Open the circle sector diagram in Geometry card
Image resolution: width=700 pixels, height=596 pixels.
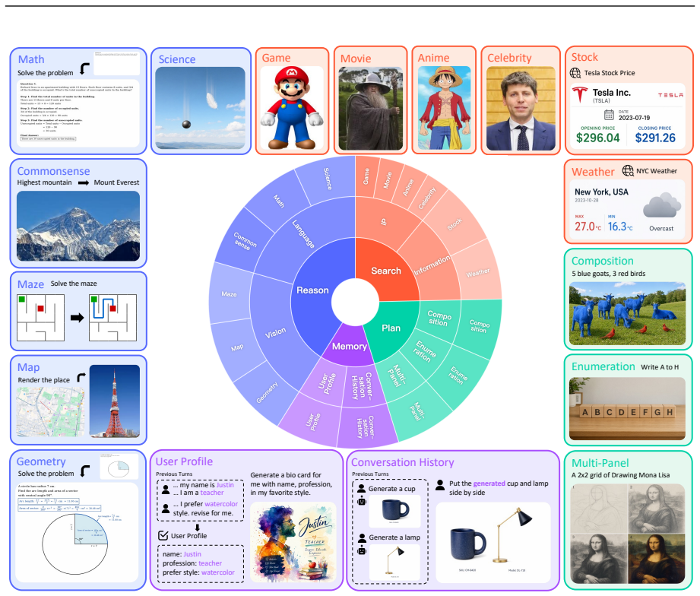tap(75, 544)
